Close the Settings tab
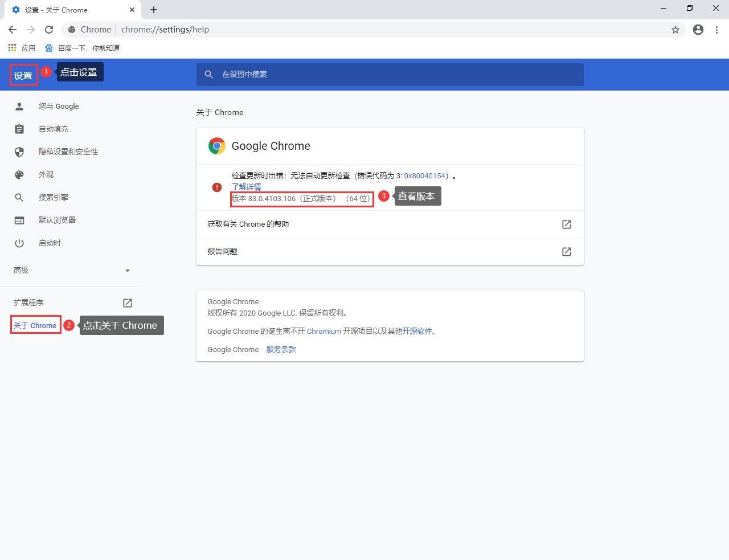 (132, 10)
